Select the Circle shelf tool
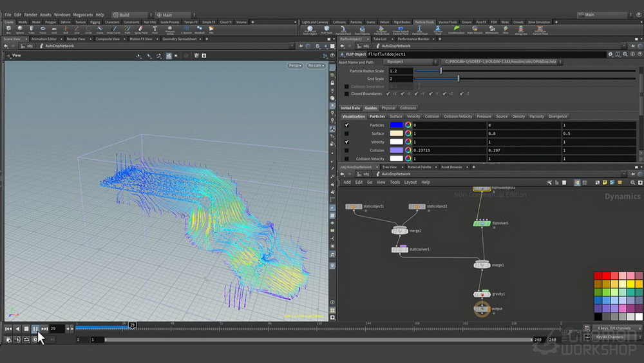This screenshot has height=363, width=644. pos(88,30)
